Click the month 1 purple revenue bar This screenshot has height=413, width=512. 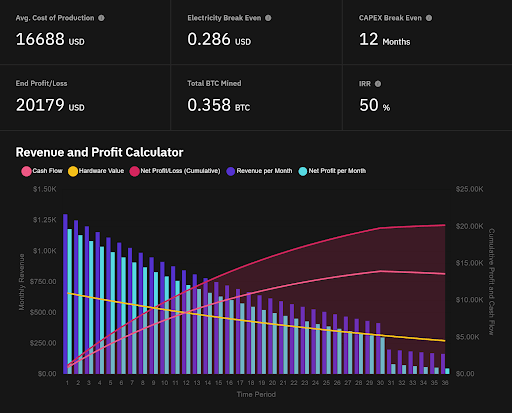pos(65,294)
